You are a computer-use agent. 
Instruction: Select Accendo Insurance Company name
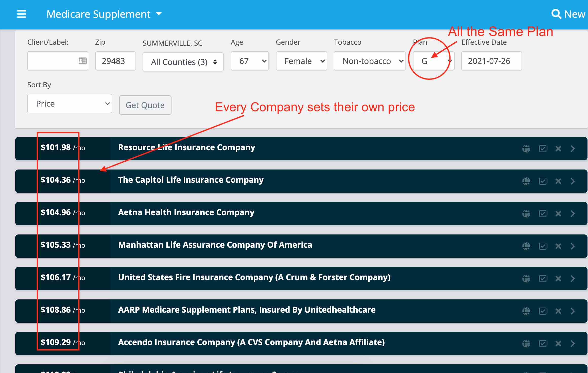point(251,342)
